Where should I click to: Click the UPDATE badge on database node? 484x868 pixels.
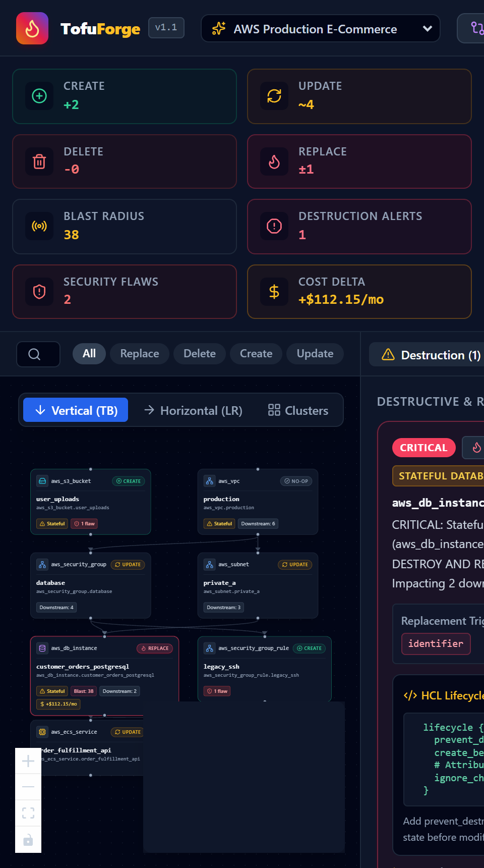click(128, 565)
